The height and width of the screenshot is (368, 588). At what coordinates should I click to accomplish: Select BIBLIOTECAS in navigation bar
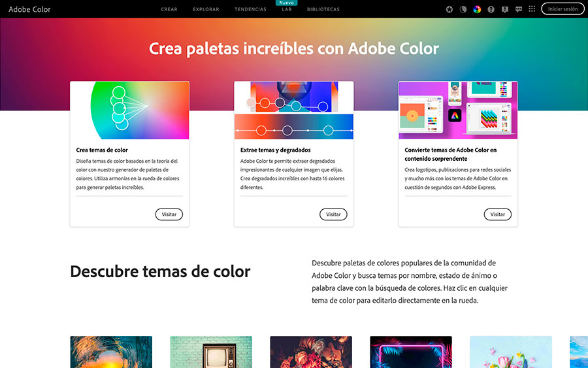click(323, 10)
